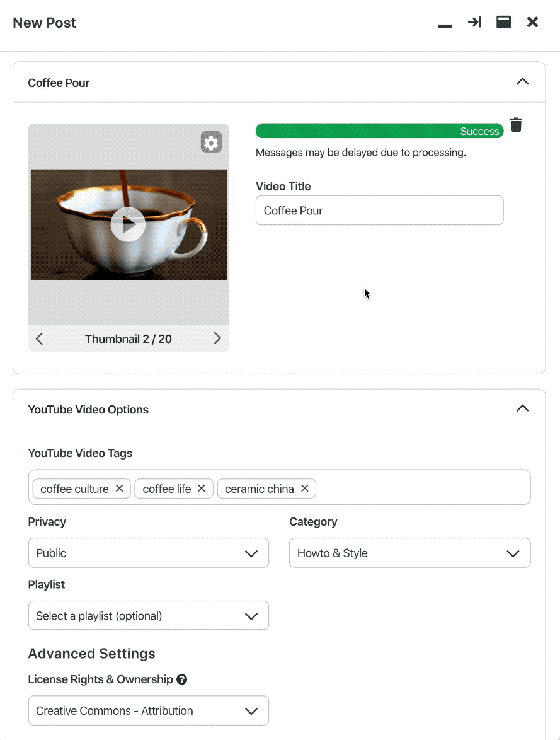Remove the coffee life tag
The height and width of the screenshot is (740, 560).
201,488
